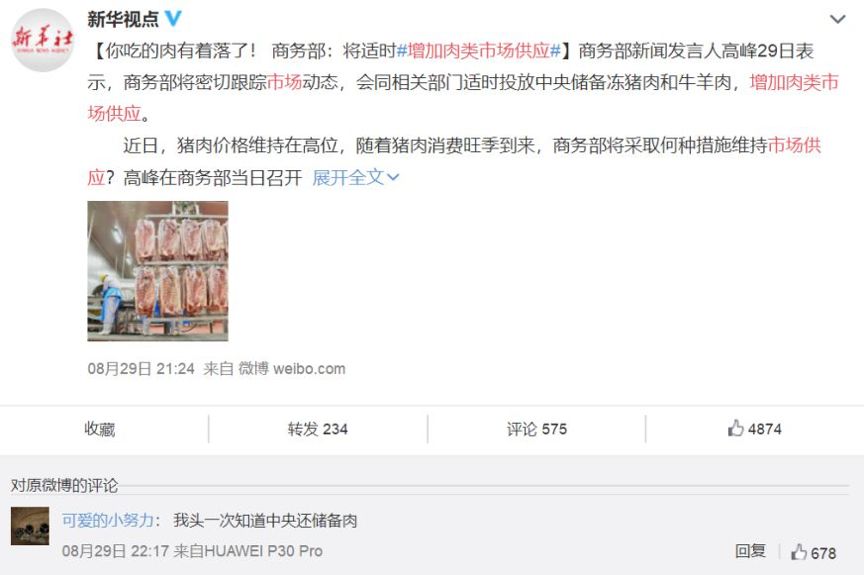Reply to the comment with 回复
The height and width of the screenshot is (575, 864).
click(750, 551)
